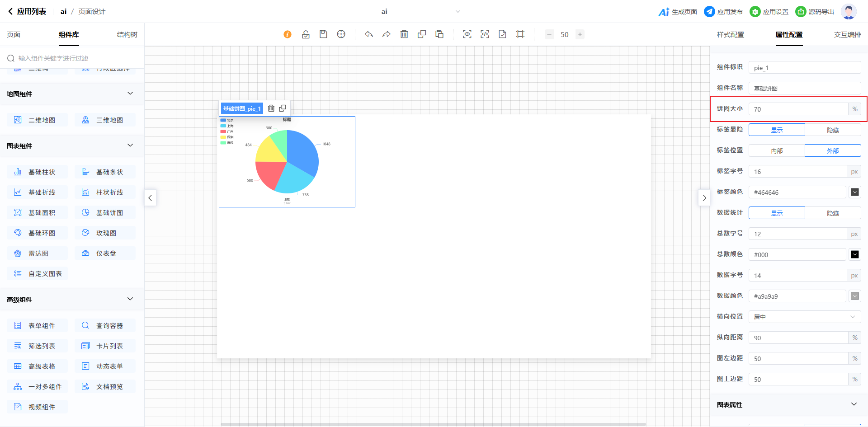Set 标签显隐 to 隐藏

833,130
